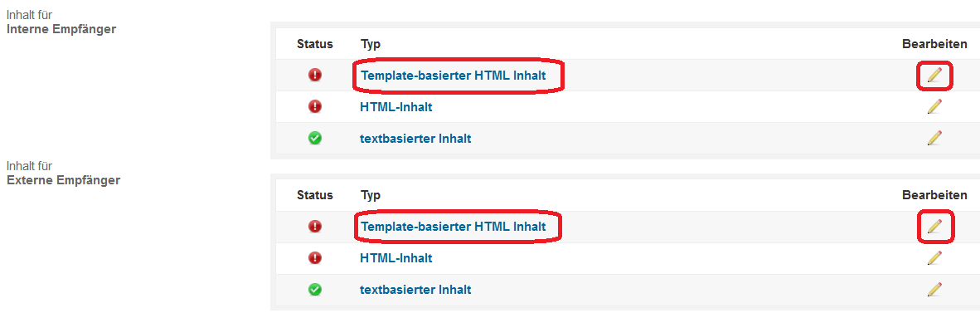980x313 pixels.
Task: Open HTML-Inhalt link for Interne Empfänger
Action: [x=396, y=107]
